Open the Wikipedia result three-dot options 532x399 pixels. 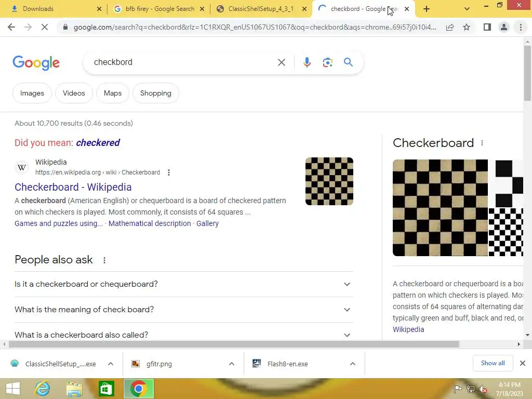pos(169,172)
